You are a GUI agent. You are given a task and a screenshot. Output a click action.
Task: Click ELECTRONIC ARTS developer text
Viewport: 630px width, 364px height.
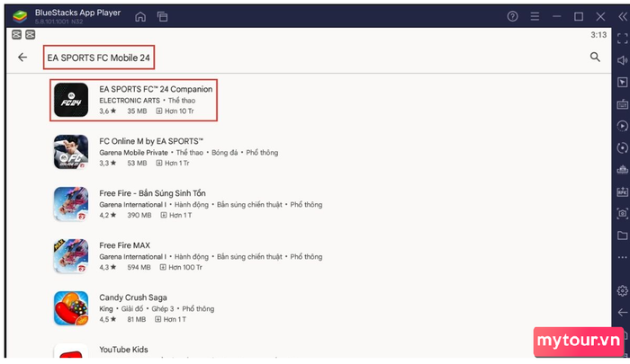(x=130, y=101)
